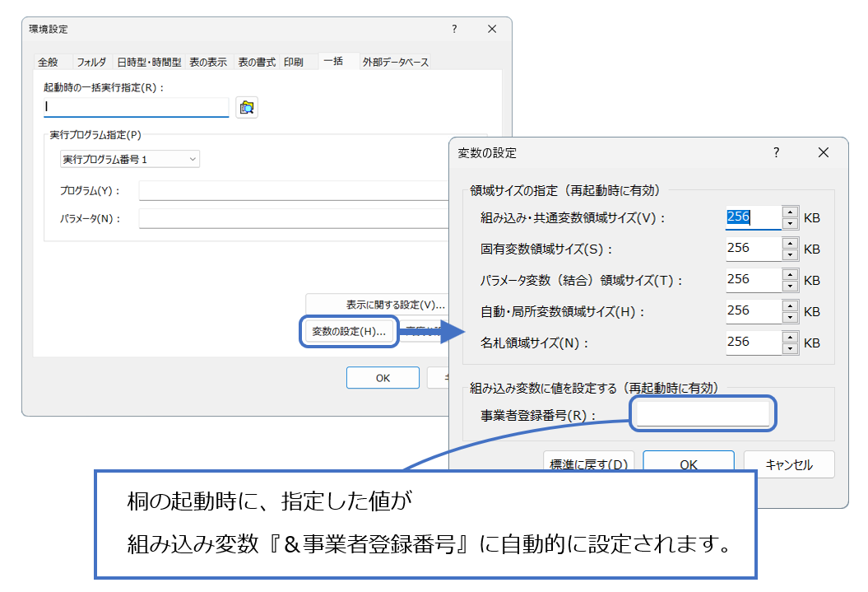Click OK in the 変数の設定 dialog
Screen dimensions: 868x592
pyautogui.click(x=688, y=464)
